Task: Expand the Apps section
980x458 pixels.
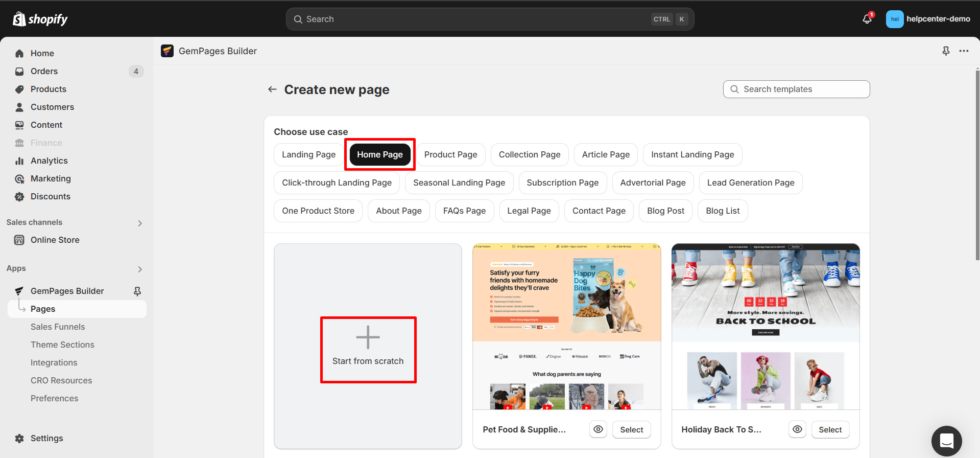Action: [x=139, y=269]
